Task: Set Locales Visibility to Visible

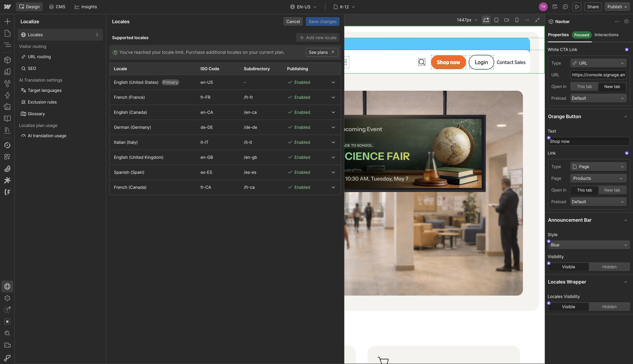Action: tap(568, 307)
